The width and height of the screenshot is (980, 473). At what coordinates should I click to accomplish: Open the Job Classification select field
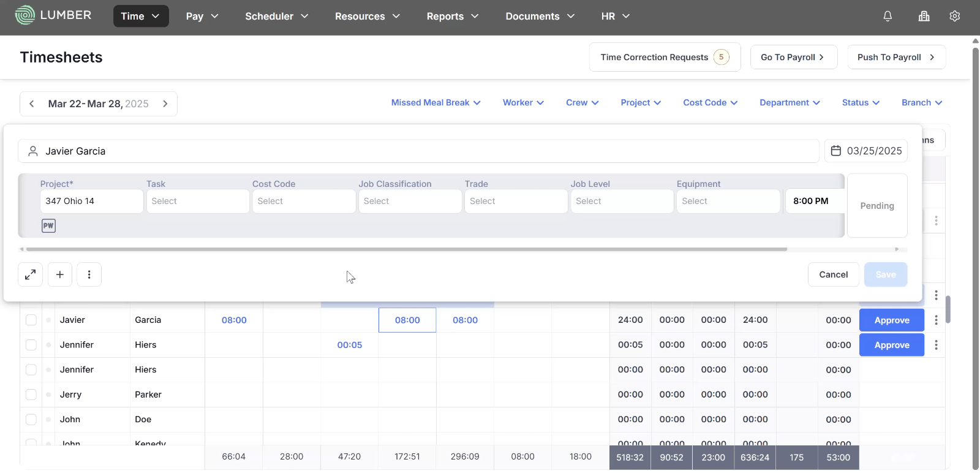(x=410, y=201)
